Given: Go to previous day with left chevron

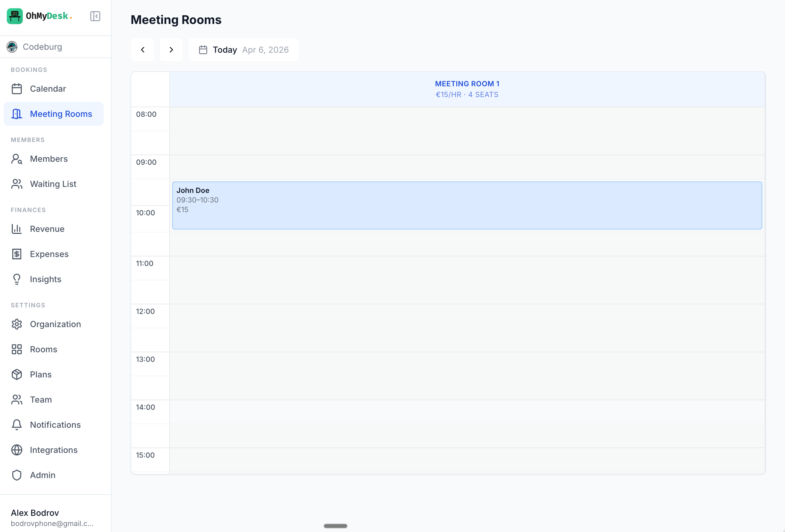Looking at the screenshot, I should [x=142, y=50].
